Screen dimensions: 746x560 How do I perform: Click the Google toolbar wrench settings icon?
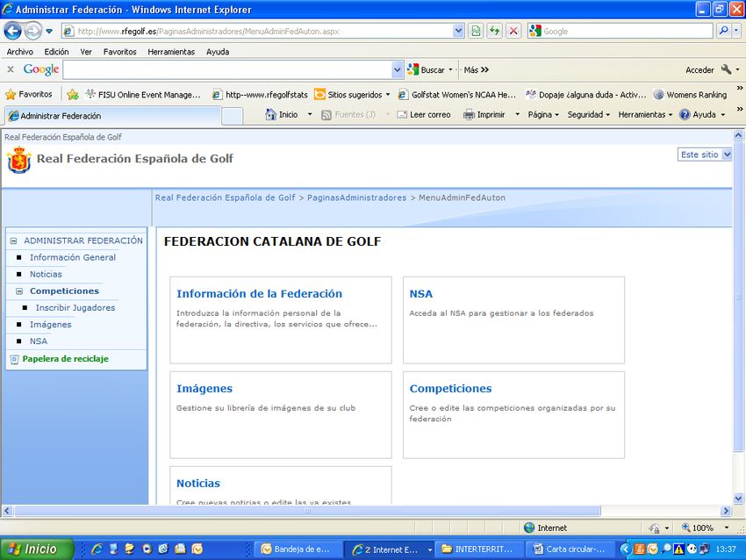pos(726,69)
